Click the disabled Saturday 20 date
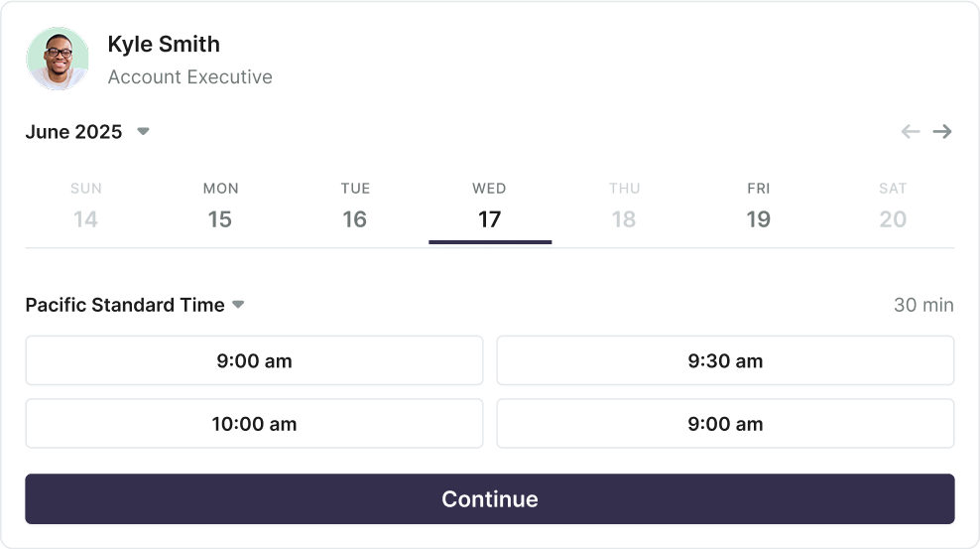The width and height of the screenshot is (980, 549). [893, 206]
